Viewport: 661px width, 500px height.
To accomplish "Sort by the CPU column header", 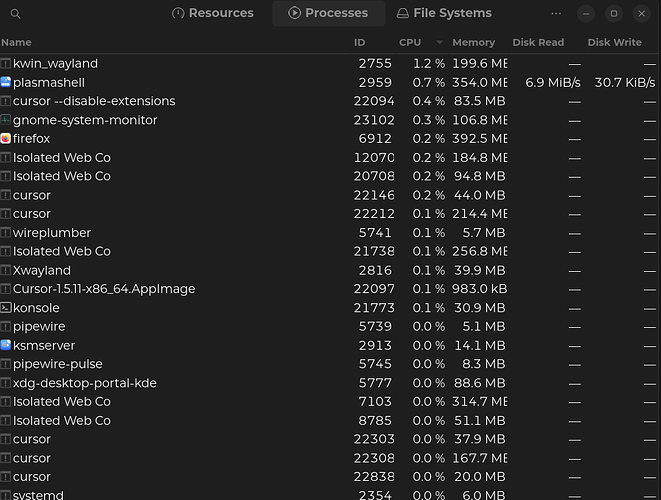I will [x=410, y=43].
